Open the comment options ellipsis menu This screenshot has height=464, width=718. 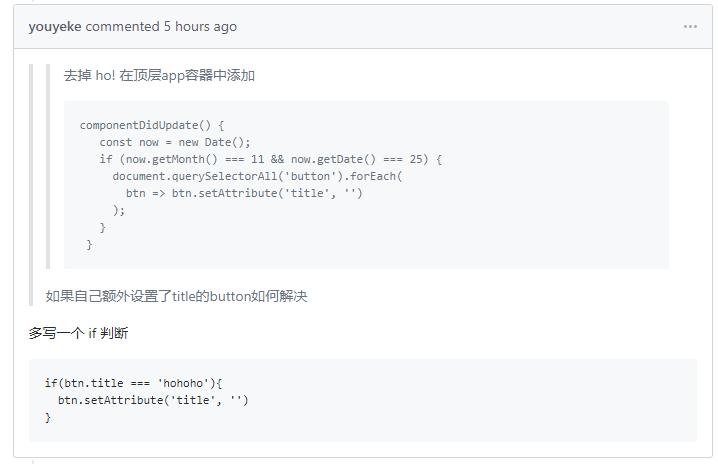tap(690, 27)
